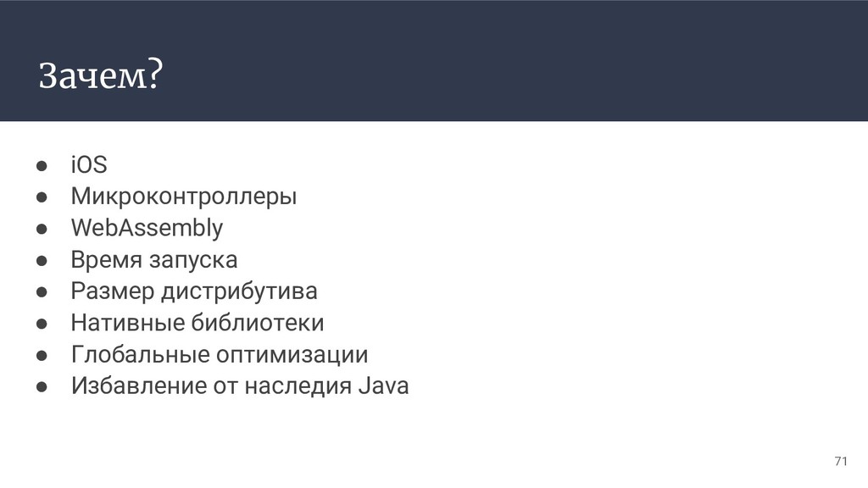
Task: Click the bullet dot beside Избавление от наследия
Action: click(x=42, y=386)
